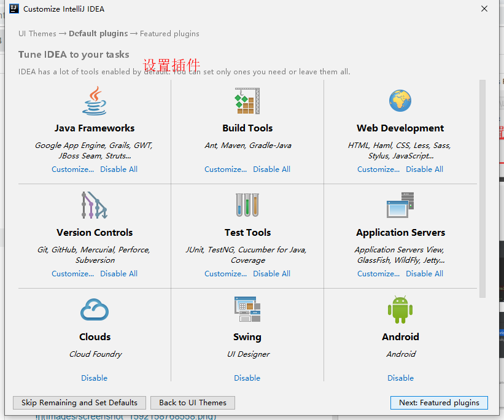Click the Java Frameworks coffee cup icon

(x=94, y=100)
